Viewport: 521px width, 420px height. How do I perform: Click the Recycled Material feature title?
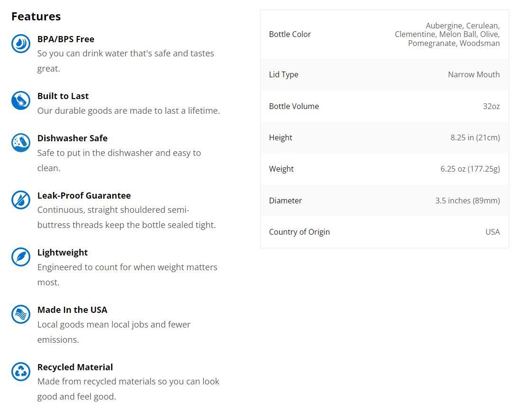point(75,367)
